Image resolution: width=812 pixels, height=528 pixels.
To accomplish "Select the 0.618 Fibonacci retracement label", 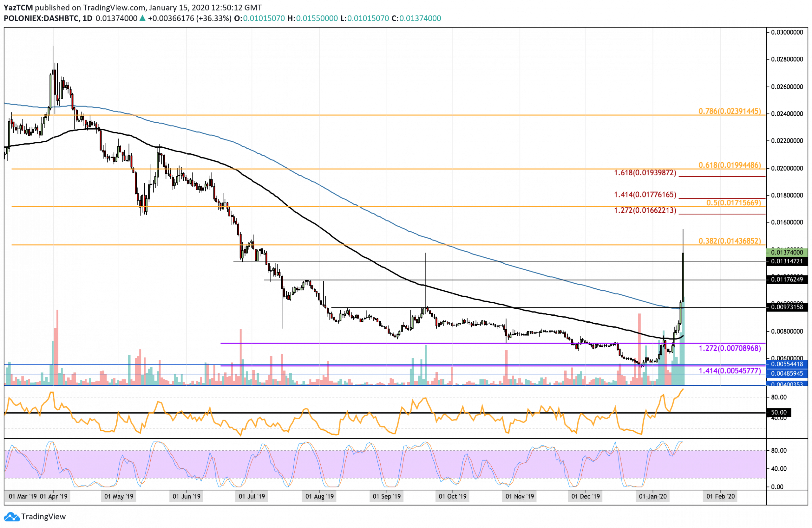I will 730,165.
